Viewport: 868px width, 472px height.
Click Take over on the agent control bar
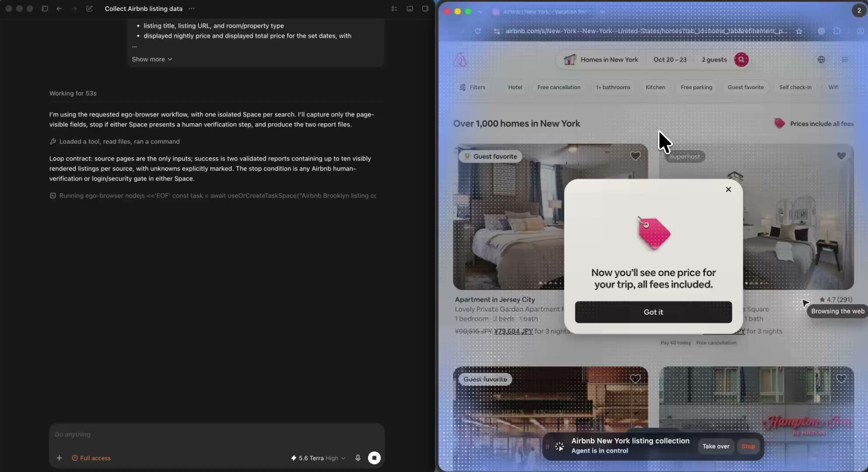point(716,446)
